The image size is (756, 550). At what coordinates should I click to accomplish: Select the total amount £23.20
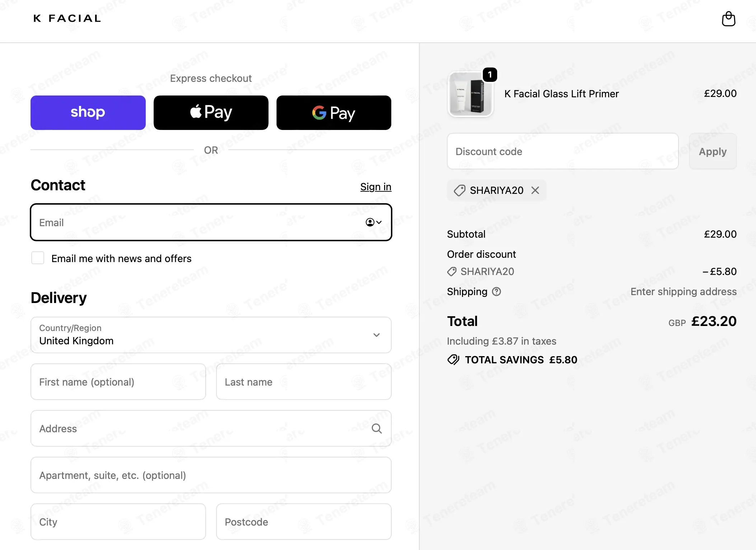click(x=714, y=321)
